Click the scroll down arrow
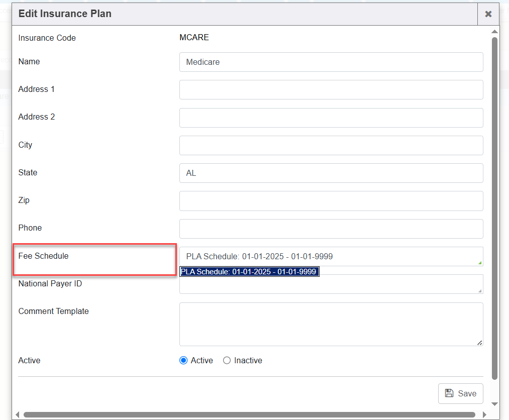Screen dimensions: 509x420 coord(494,404)
